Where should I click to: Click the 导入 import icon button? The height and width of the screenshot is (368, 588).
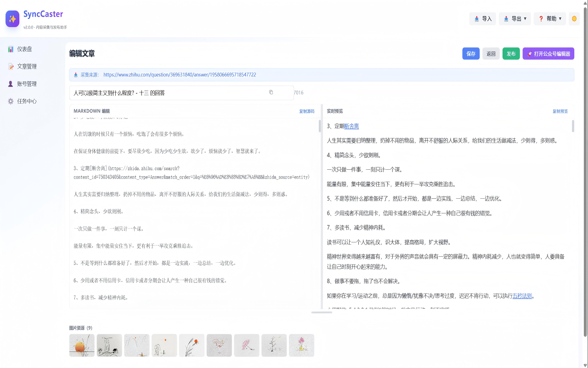coord(482,18)
